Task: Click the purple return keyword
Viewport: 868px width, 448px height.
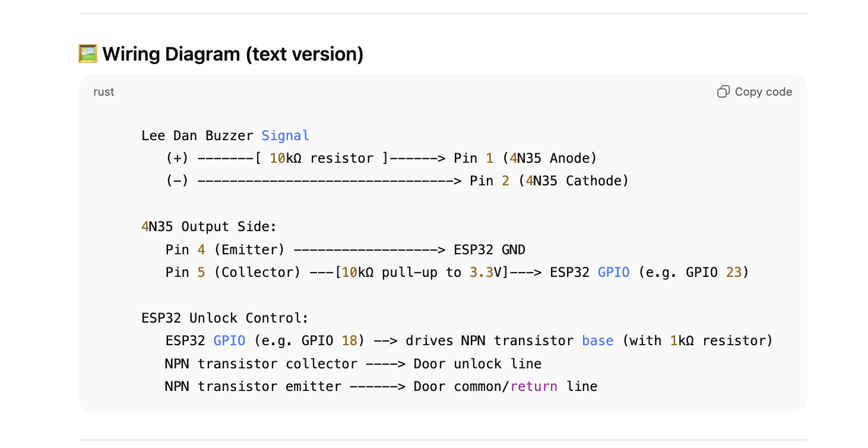Action: pos(534,386)
